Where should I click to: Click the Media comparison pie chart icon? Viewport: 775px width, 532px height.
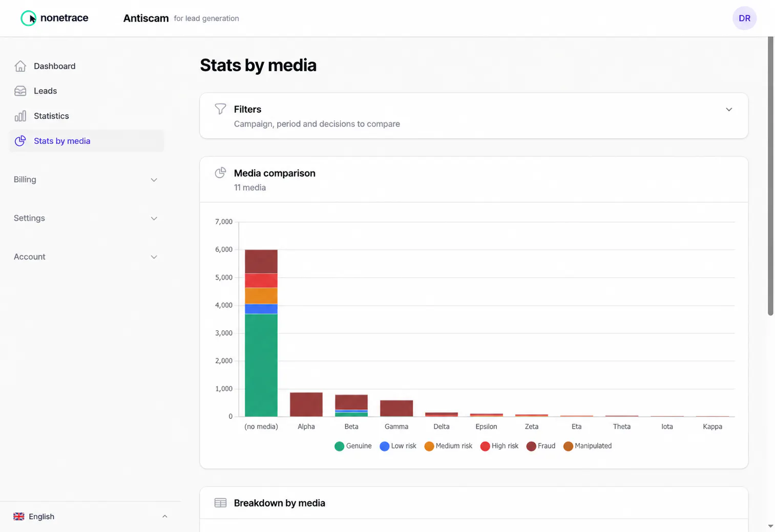[220, 173]
